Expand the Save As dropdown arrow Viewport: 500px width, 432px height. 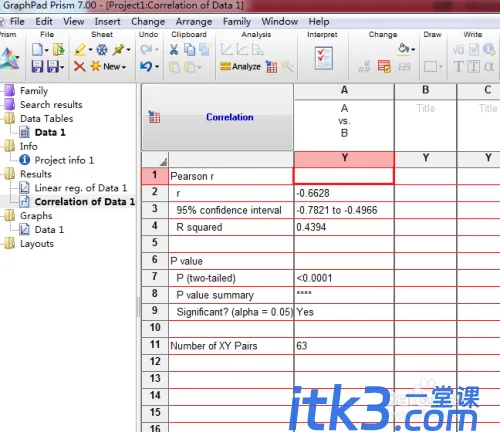pos(62,67)
